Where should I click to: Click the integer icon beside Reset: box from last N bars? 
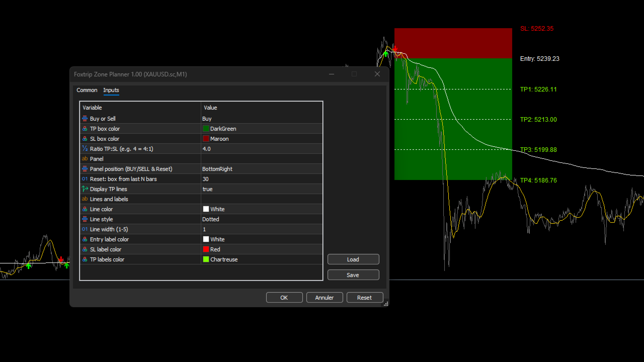[x=85, y=179]
